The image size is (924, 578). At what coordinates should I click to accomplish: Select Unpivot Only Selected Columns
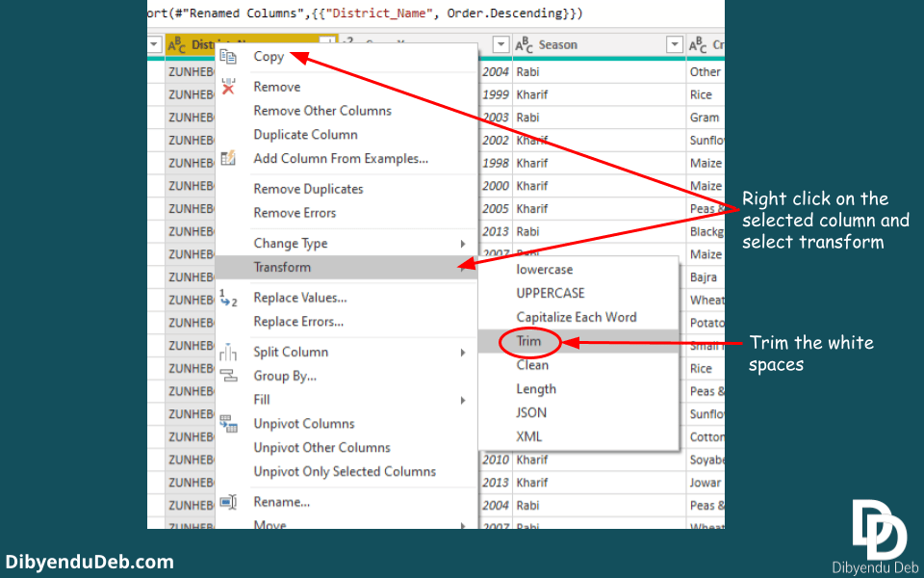click(345, 472)
